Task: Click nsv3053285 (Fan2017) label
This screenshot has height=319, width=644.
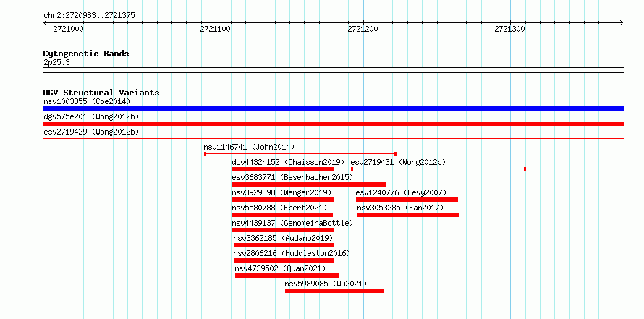Action: click(x=400, y=208)
